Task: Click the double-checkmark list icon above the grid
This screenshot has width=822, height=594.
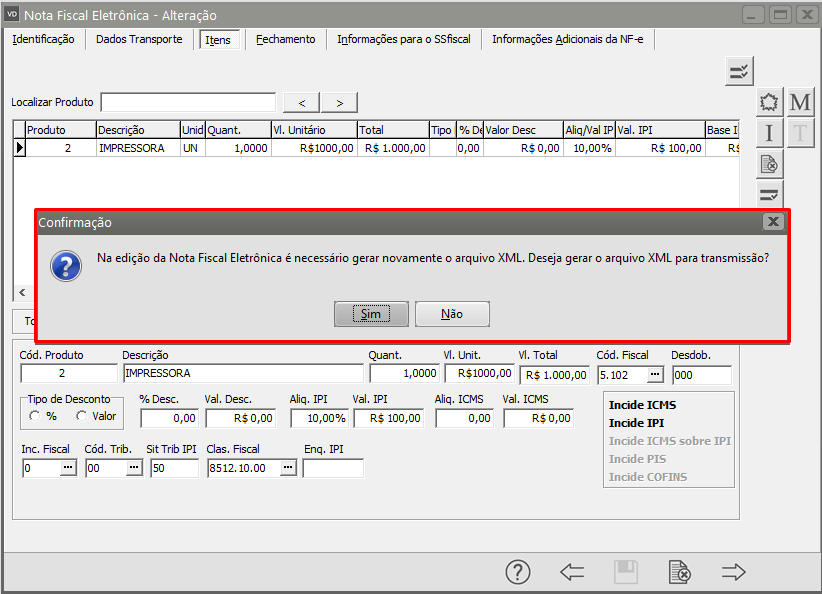Action: coord(739,71)
